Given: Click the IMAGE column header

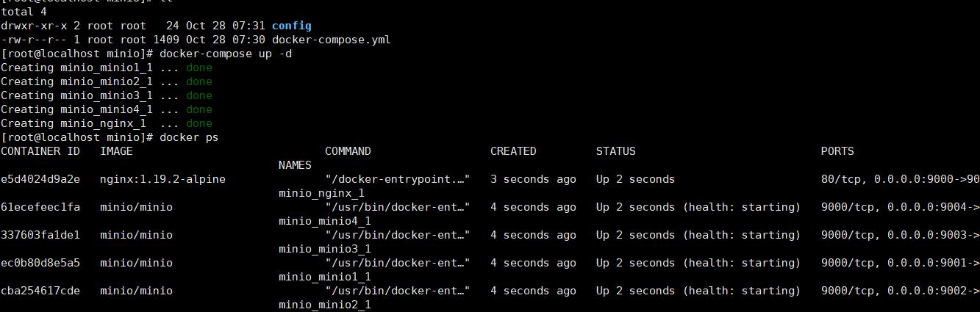Looking at the screenshot, I should [116, 151].
